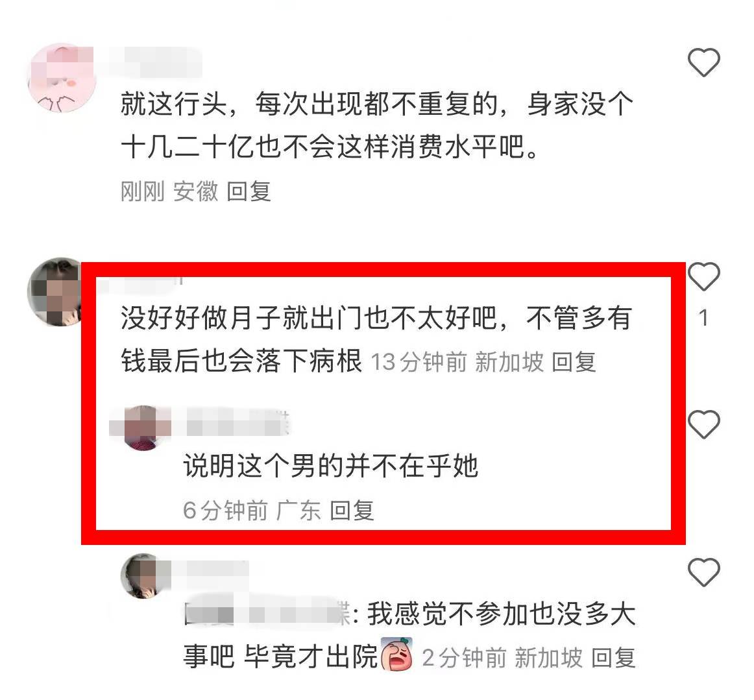Screen dimensions: 754x700
Task: Select comment text 没好好做月子就出门也不太好吧
Action: pos(309,318)
